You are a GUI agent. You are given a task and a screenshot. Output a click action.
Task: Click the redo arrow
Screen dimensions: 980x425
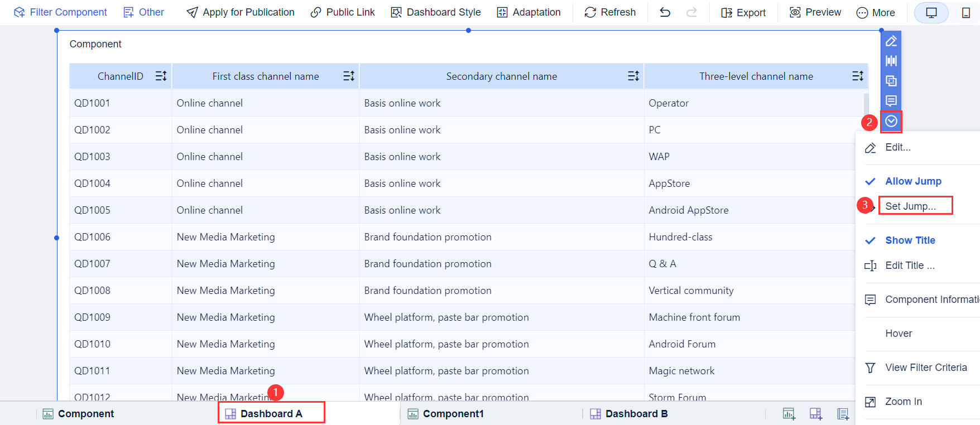pos(691,12)
